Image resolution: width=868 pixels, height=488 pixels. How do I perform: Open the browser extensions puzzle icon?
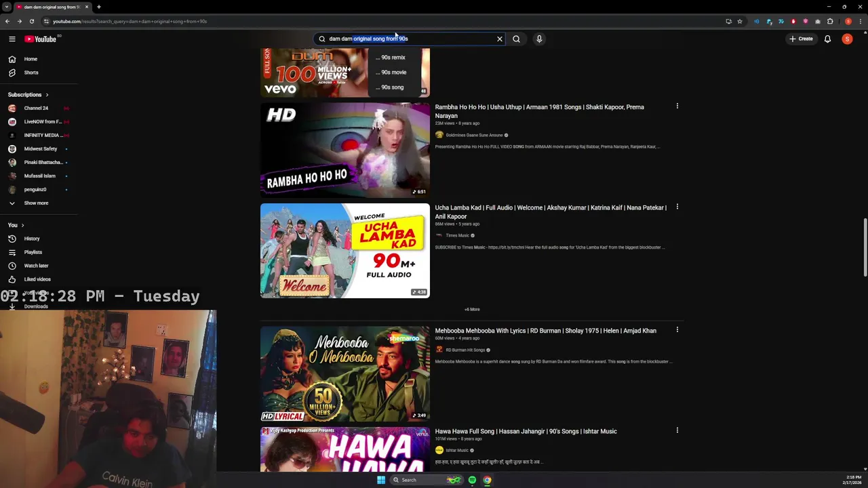pos(830,21)
